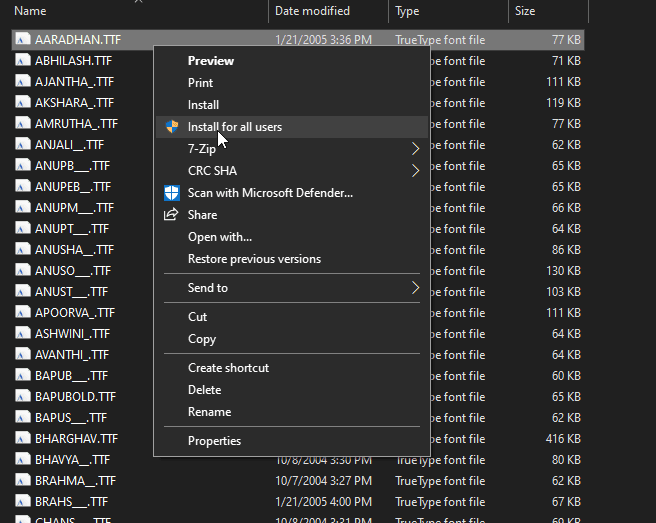
Task: Click the BHARGHAV.TTF font file icon
Action: (x=22, y=439)
